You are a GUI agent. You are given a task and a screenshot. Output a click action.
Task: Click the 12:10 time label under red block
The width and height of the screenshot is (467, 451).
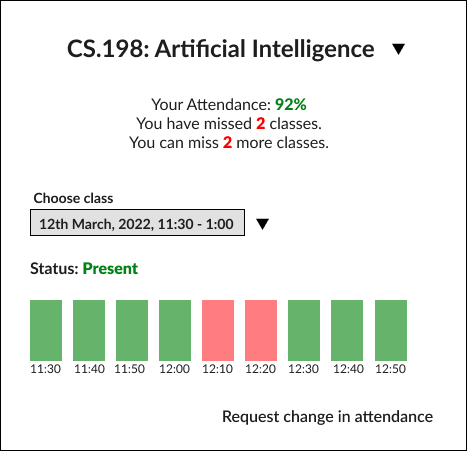(x=218, y=369)
